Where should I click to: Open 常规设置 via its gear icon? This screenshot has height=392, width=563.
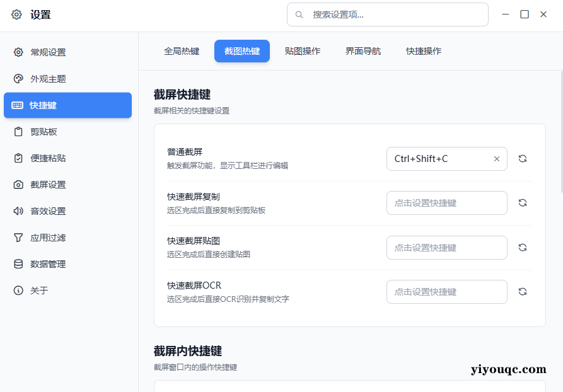point(19,52)
